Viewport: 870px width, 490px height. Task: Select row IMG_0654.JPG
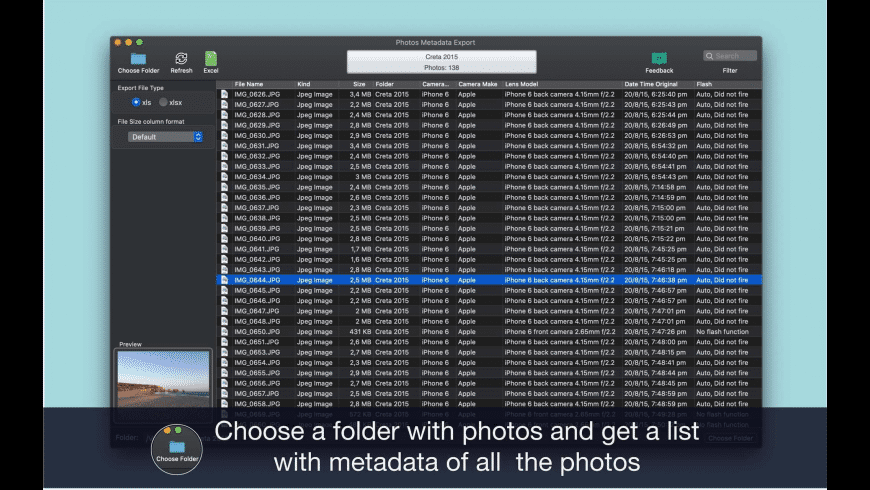tap(489, 363)
